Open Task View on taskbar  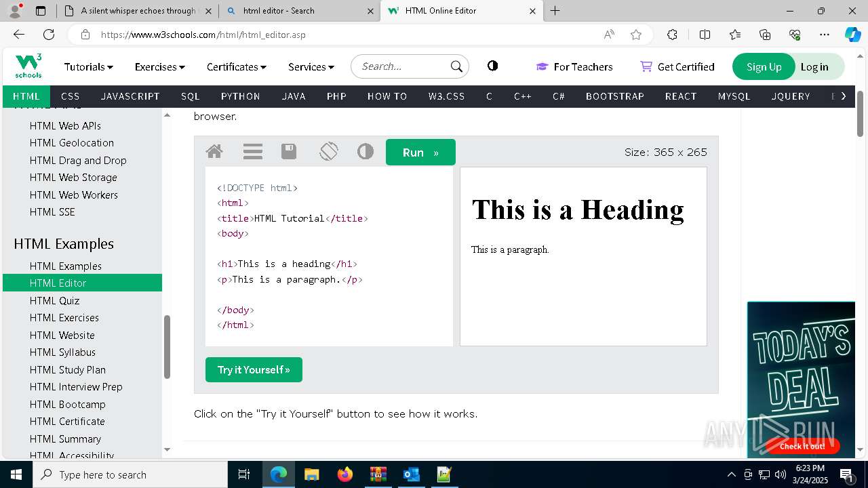[244, 474]
